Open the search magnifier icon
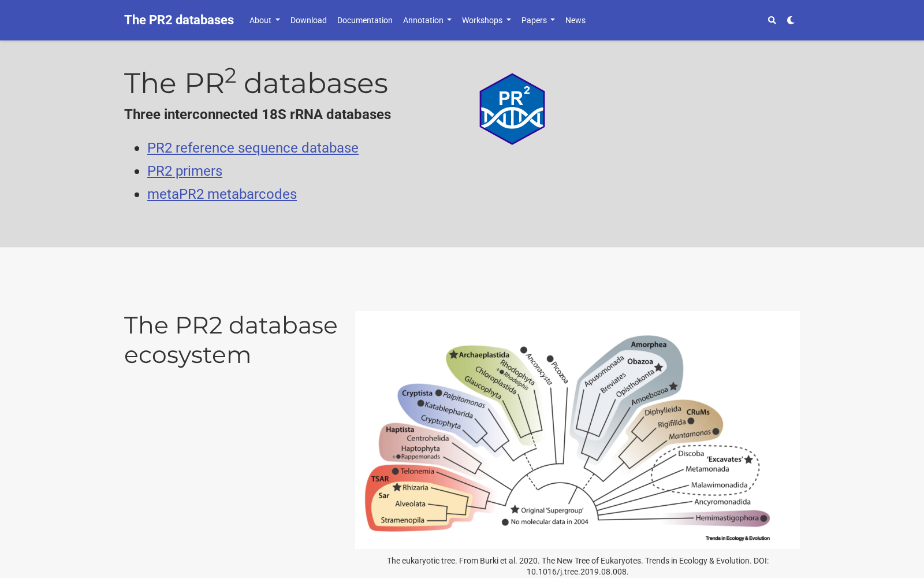Viewport: 924px width, 578px height. pos(772,20)
